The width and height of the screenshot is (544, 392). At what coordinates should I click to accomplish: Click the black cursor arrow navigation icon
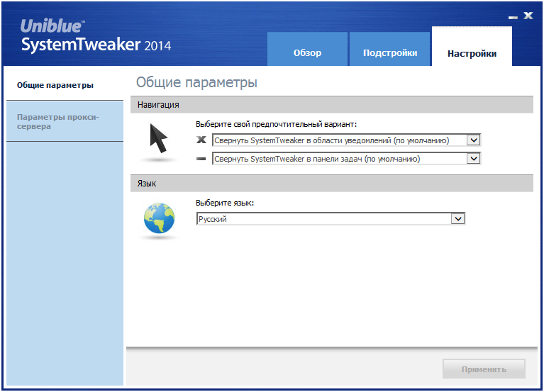pyautogui.click(x=159, y=139)
